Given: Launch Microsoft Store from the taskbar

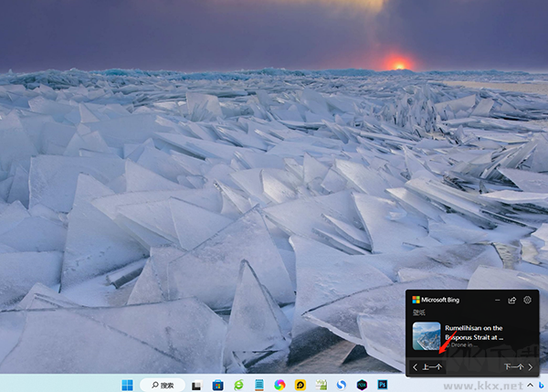Looking at the screenshot, I should point(218,385).
